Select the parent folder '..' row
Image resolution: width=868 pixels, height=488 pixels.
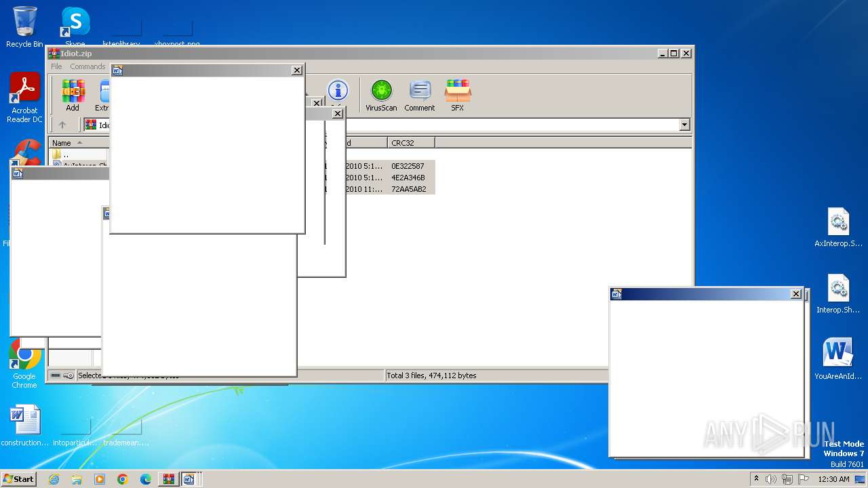[x=79, y=155]
